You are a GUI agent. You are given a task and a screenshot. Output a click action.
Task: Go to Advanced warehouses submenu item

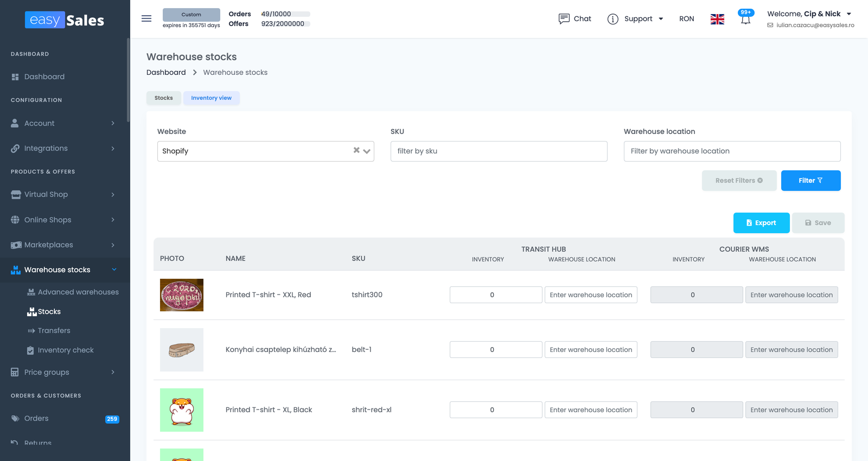pyautogui.click(x=73, y=292)
